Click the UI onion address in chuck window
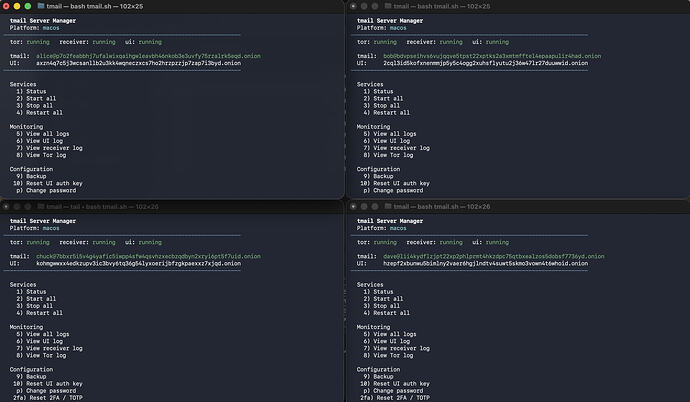This screenshot has height=402, width=690. (x=139, y=263)
